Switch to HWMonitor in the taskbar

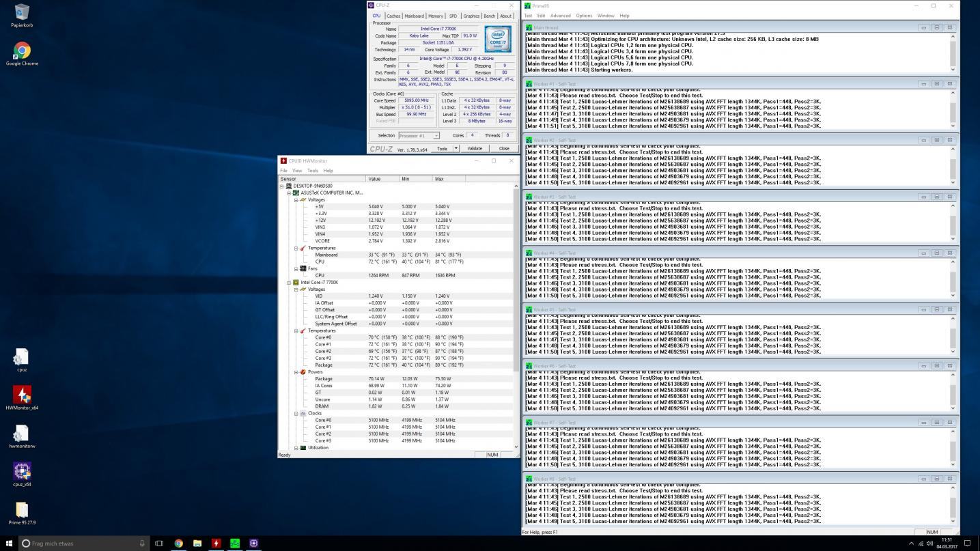point(216,543)
